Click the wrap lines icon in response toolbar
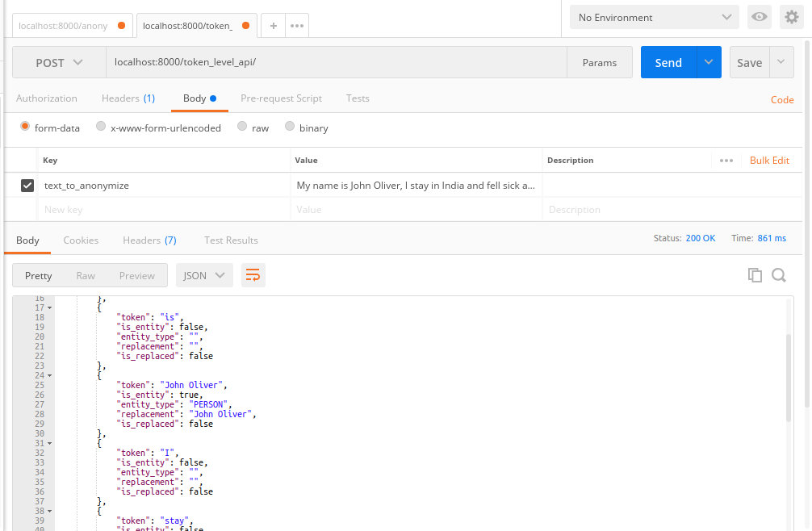Screen dimensions: 812x531 click(253, 275)
